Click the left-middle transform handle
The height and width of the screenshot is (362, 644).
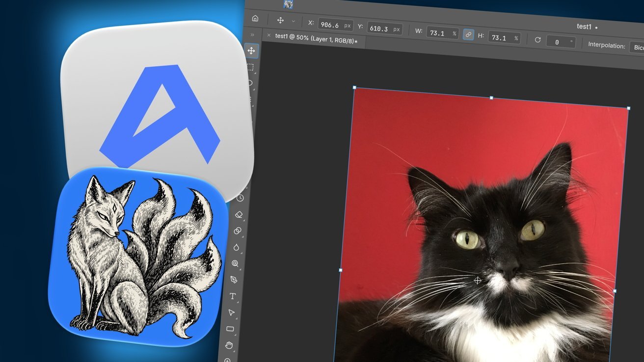340,270
